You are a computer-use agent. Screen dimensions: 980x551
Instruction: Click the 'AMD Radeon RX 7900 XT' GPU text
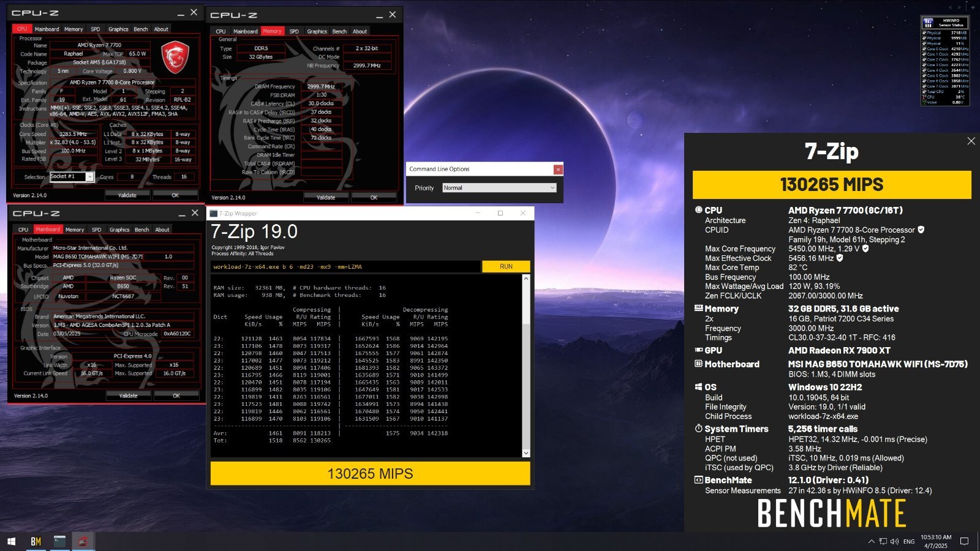839,350
